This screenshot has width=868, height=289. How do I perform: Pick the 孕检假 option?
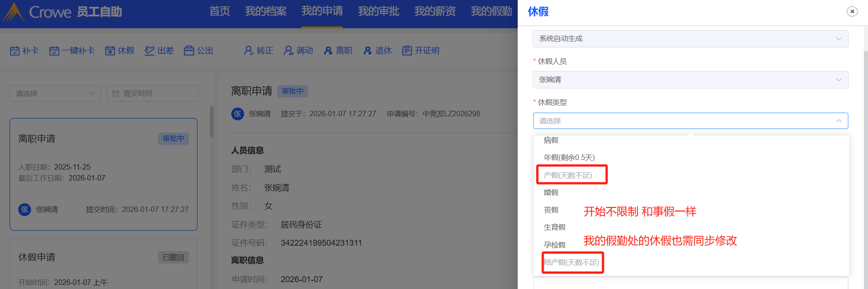tap(555, 245)
